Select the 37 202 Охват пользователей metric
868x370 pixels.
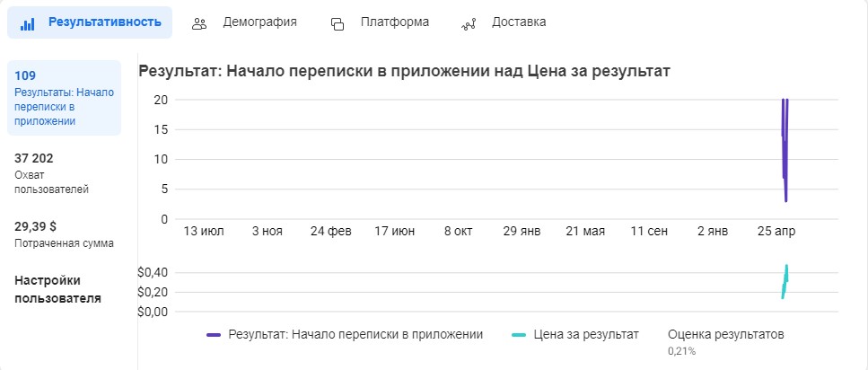pos(51,173)
